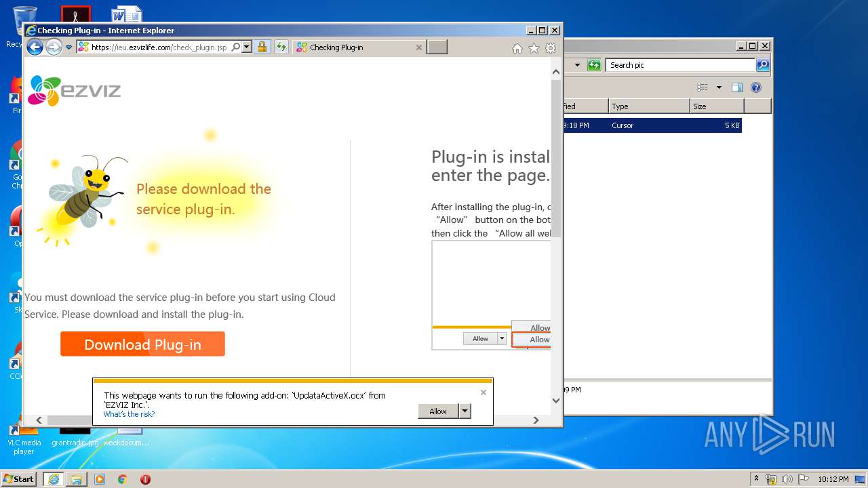Show hidden tray icons arrow

756,479
